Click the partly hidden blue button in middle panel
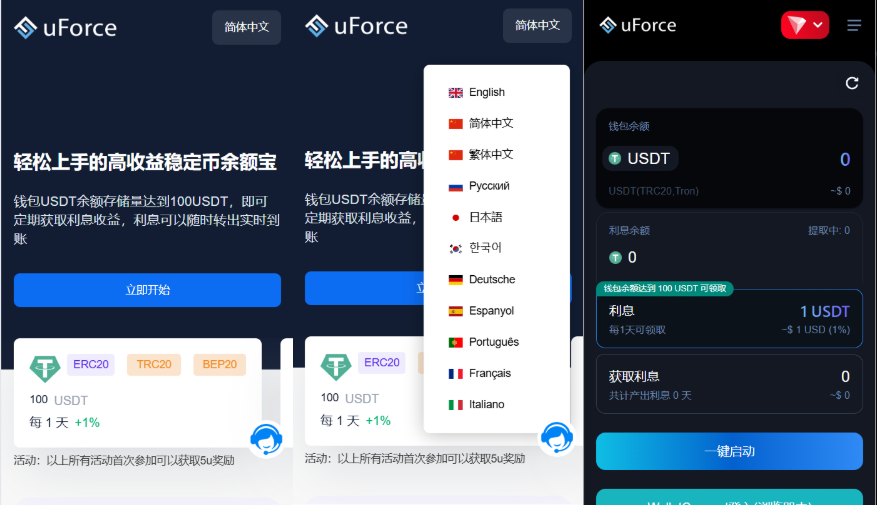877x505 pixels. pos(364,288)
